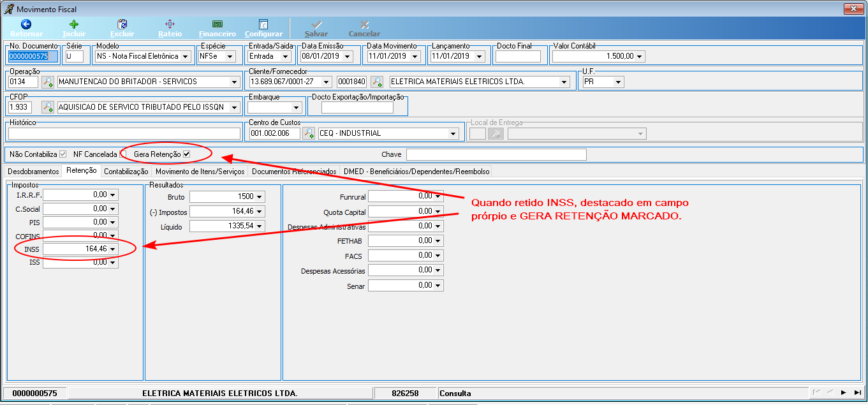This screenshot has height=405, width=868.
Task: Expand the Operação description dropdown
Action: click(235, 82)
